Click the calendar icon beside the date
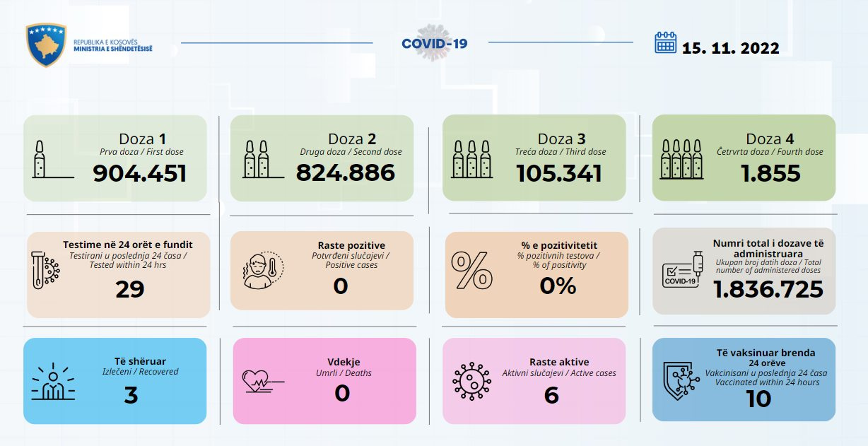 [x=666, y=43]
